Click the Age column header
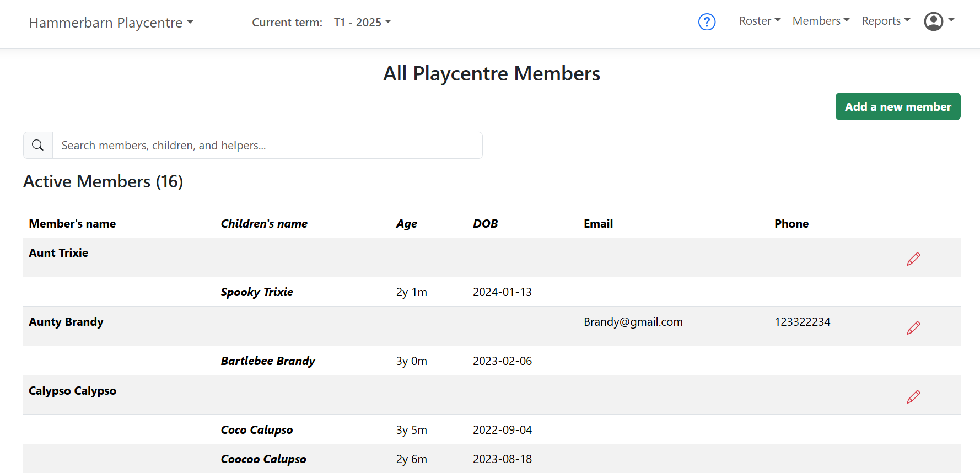This screenshot has width=980, height=473. tap(407, 224)
